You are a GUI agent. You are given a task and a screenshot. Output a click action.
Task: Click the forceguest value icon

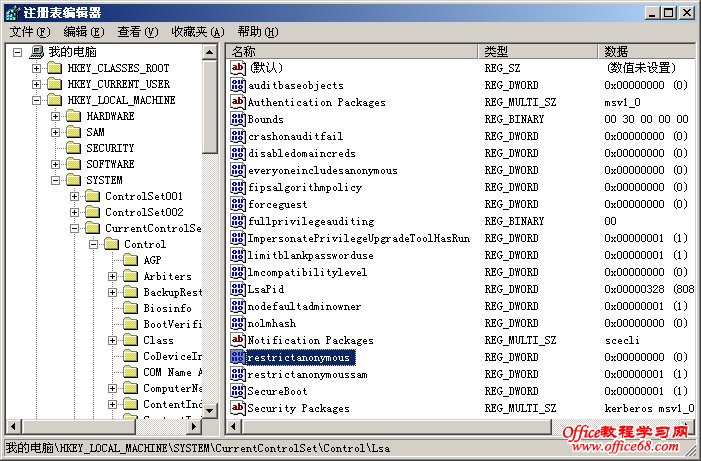pos(237,204)
